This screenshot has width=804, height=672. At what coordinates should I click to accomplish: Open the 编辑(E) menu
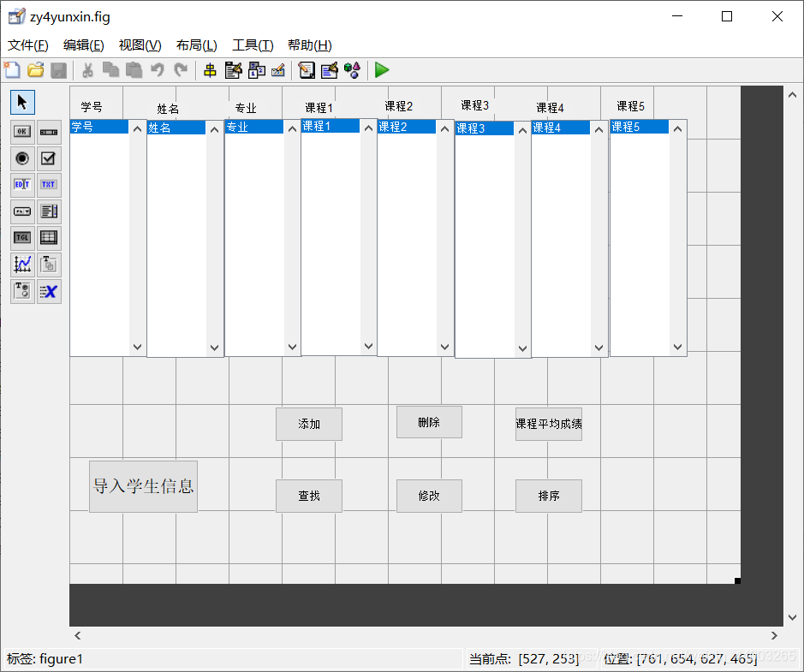point(84,45)
